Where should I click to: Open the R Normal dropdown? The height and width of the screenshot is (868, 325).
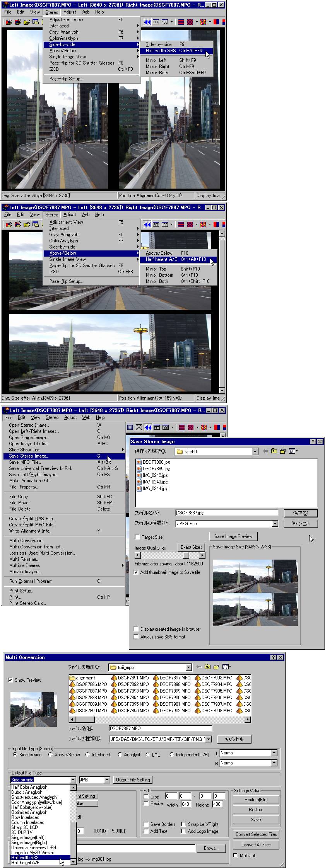pyautogui.click(x=274, y=763)
